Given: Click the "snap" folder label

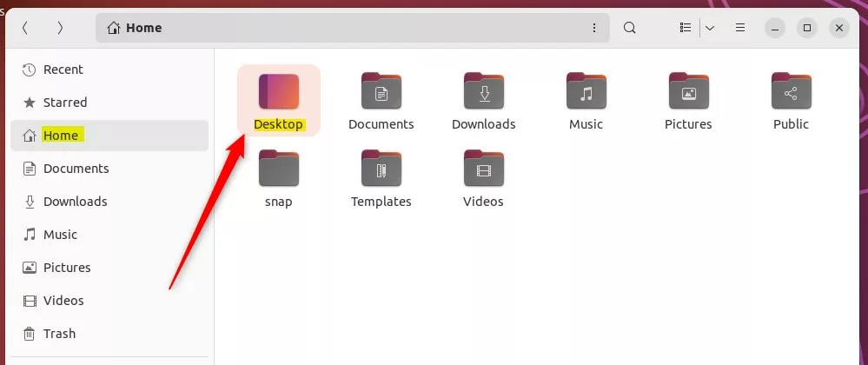Looking at the screenshot, I should point(278,202).
